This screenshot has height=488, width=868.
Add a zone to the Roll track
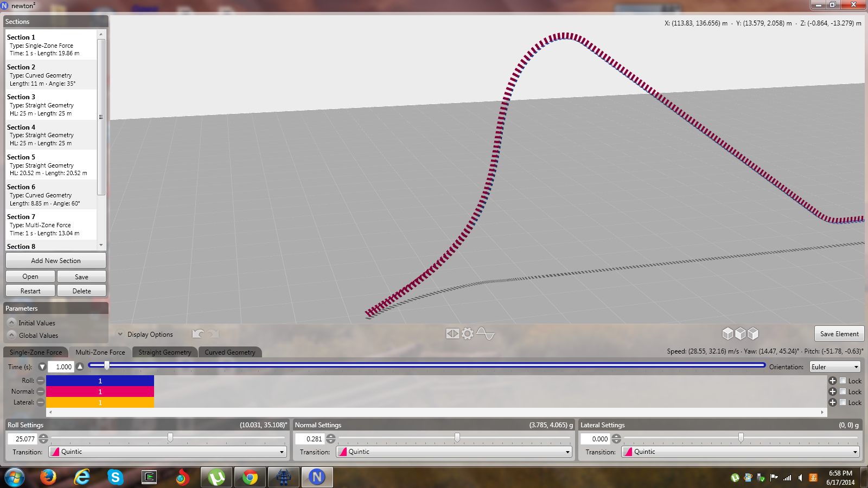(832, 381)
